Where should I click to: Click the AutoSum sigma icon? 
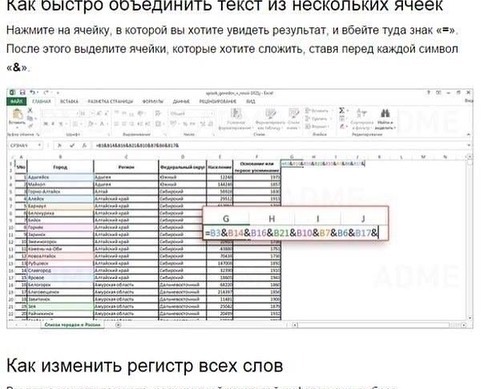click(342, 110)
